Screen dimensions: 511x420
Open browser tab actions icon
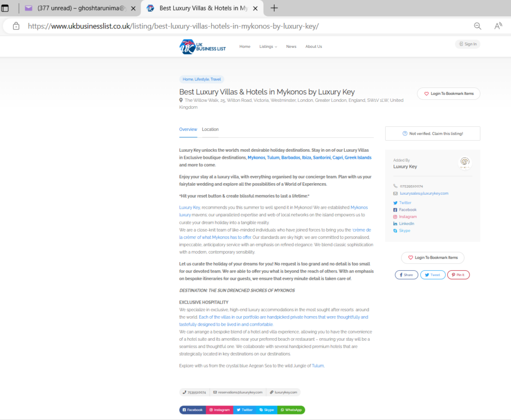pos(5,8)
